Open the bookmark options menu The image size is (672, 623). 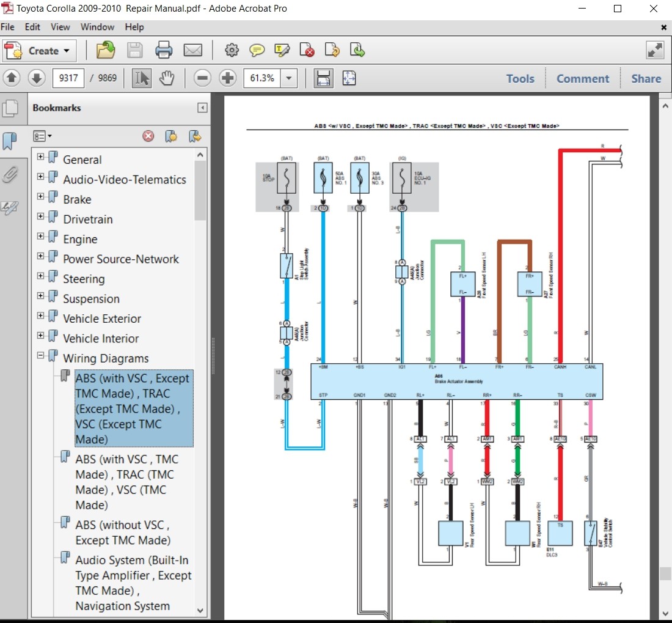click(42, 136)
